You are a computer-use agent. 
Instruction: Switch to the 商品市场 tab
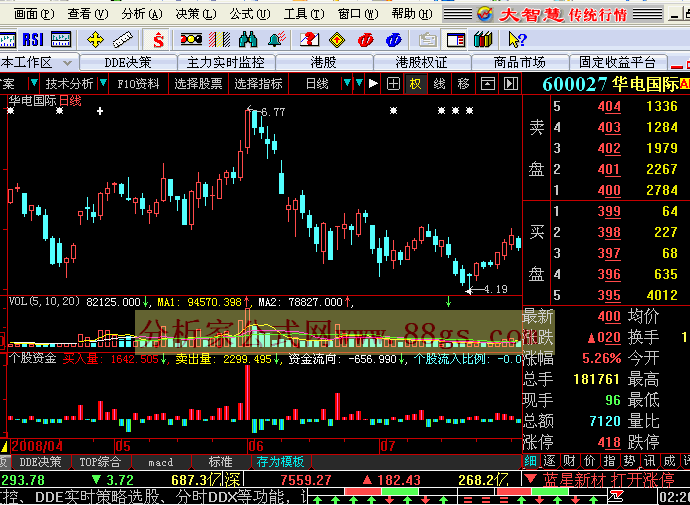click(x=520, y=62)
